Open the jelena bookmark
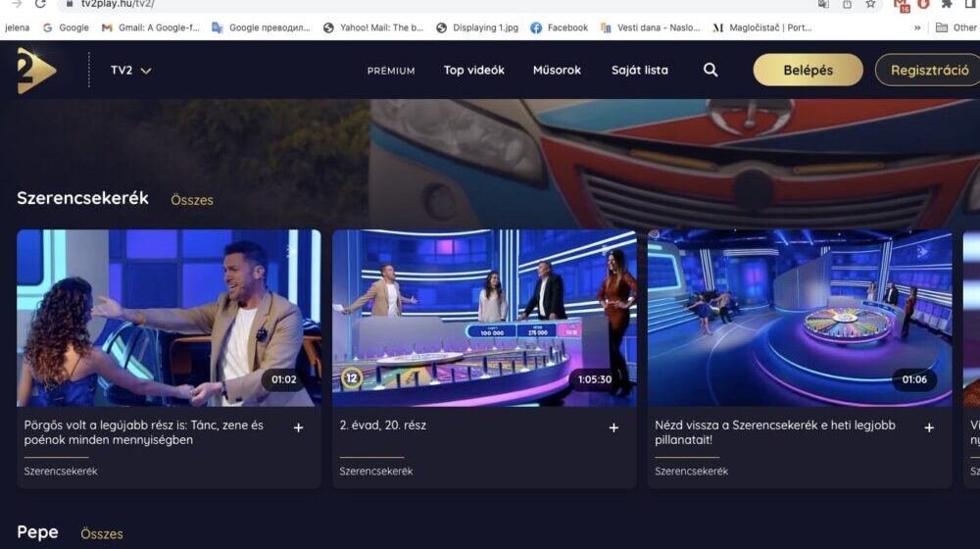980x549 pixels. 18,27
